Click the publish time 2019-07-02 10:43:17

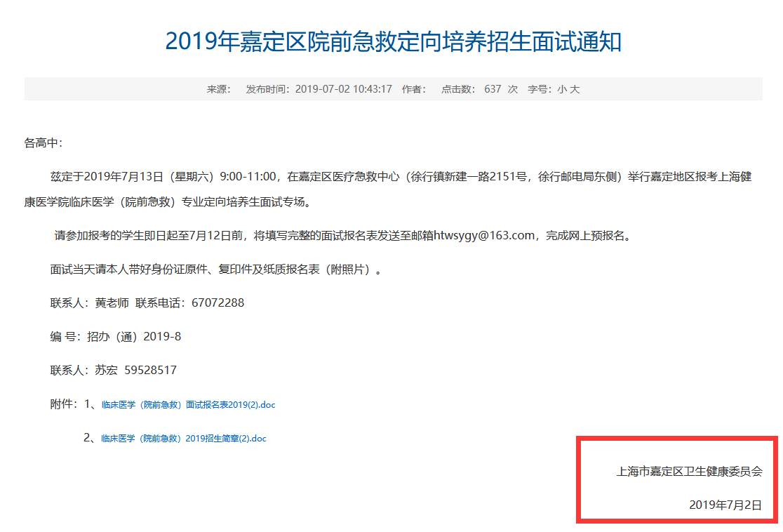[343, 89]
